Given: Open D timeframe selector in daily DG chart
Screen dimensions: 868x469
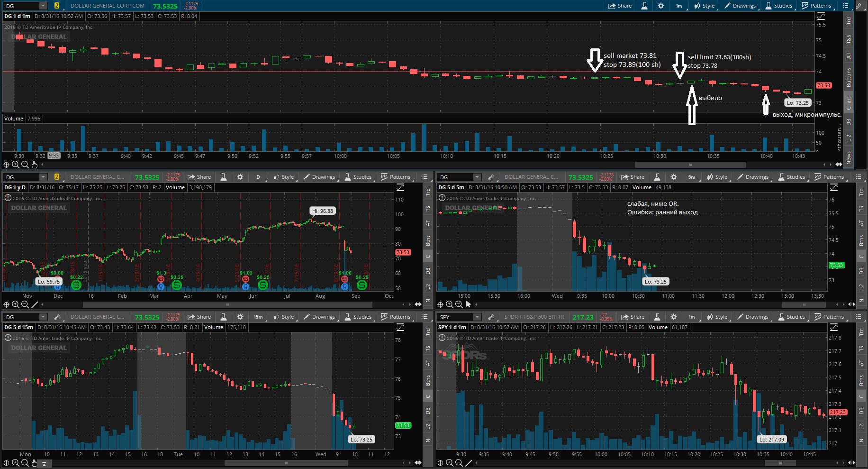Looking at the screenshot, I should point(258,177).
